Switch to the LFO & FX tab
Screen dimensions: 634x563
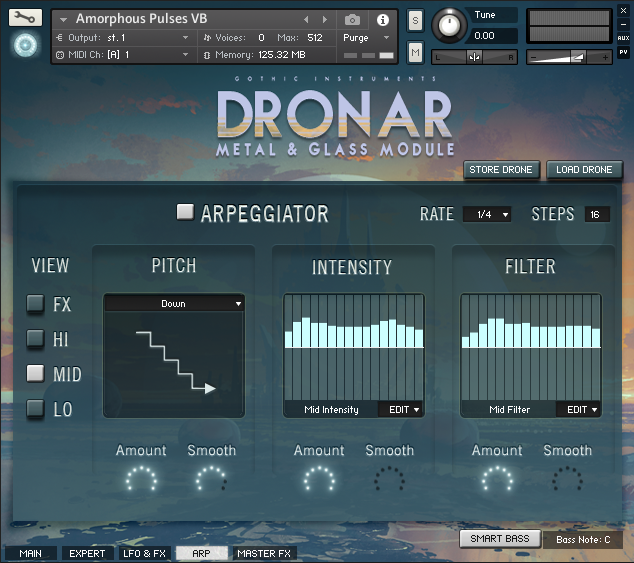(144, 553)
